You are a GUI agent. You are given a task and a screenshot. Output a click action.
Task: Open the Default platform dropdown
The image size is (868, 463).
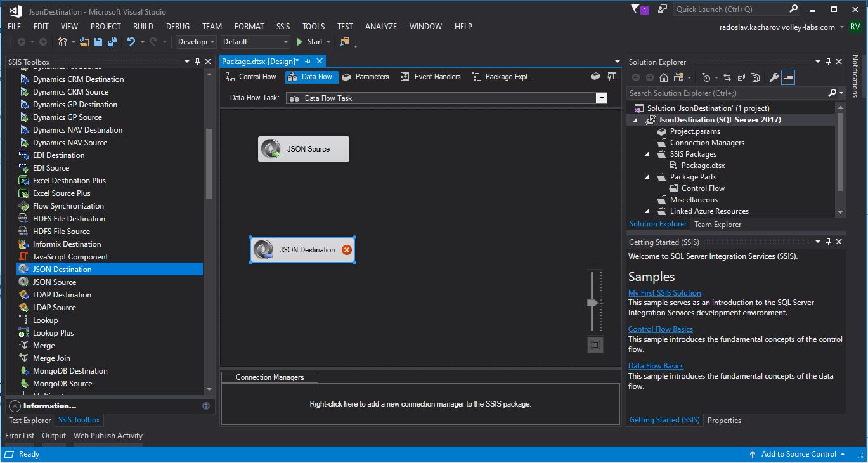coord(255,42)
